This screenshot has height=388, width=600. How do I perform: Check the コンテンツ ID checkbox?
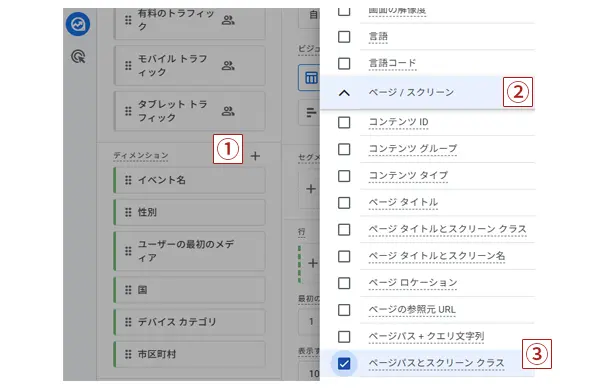[344, 122]
